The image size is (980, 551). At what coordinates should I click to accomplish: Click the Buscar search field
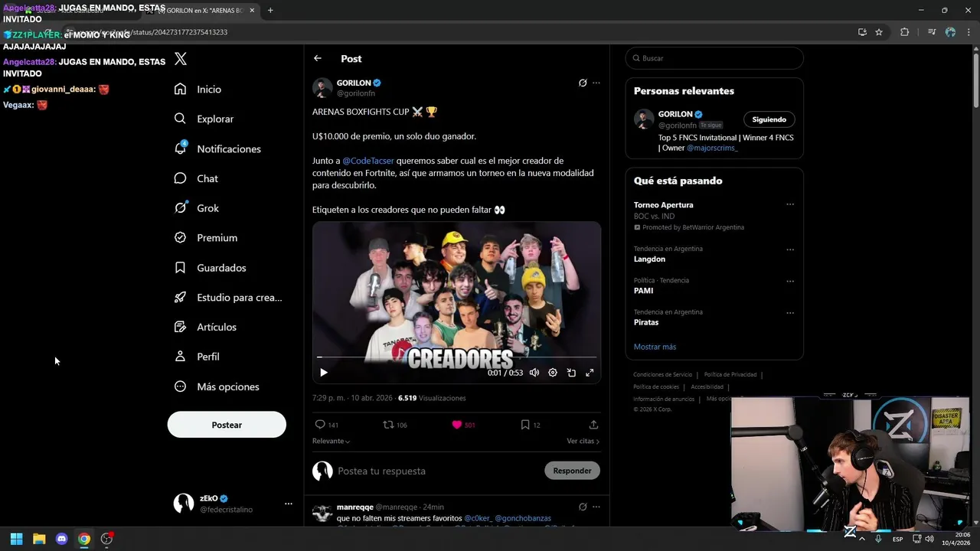click(714, 58)
